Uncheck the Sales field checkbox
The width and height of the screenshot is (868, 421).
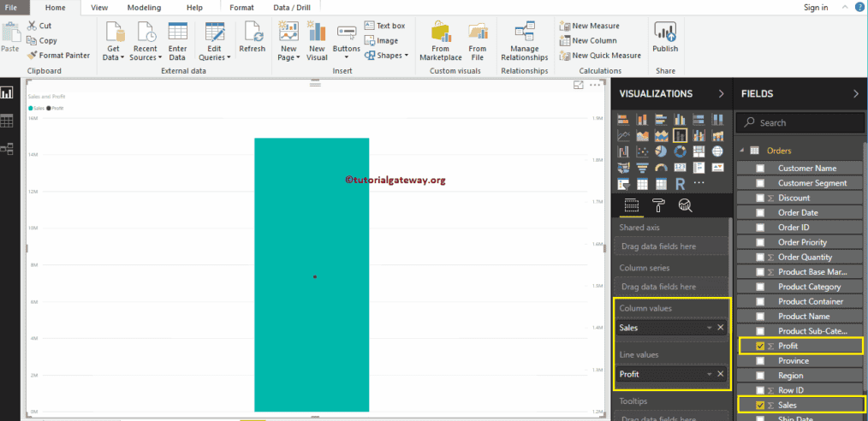(760, 405)
